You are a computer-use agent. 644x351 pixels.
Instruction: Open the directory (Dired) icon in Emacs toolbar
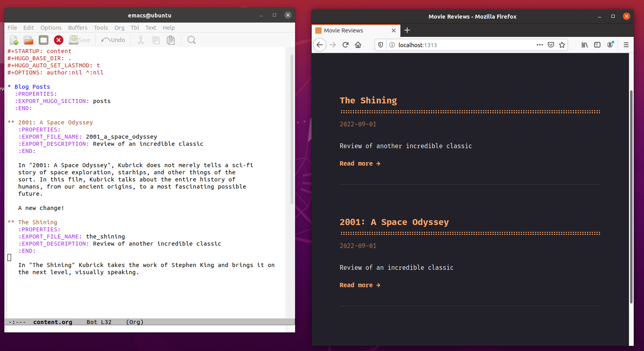click(x=44, y=40)
